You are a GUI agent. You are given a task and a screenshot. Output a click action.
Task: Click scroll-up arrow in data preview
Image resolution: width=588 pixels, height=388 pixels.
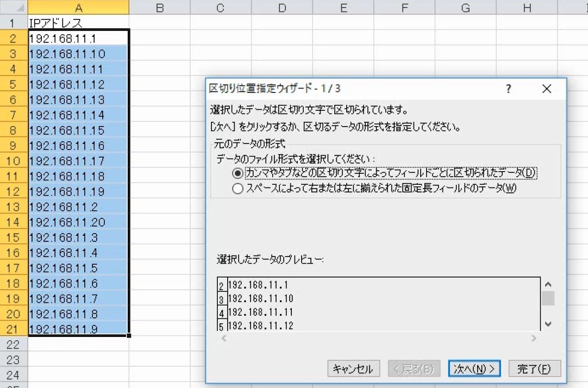click(x=548, y=284)
